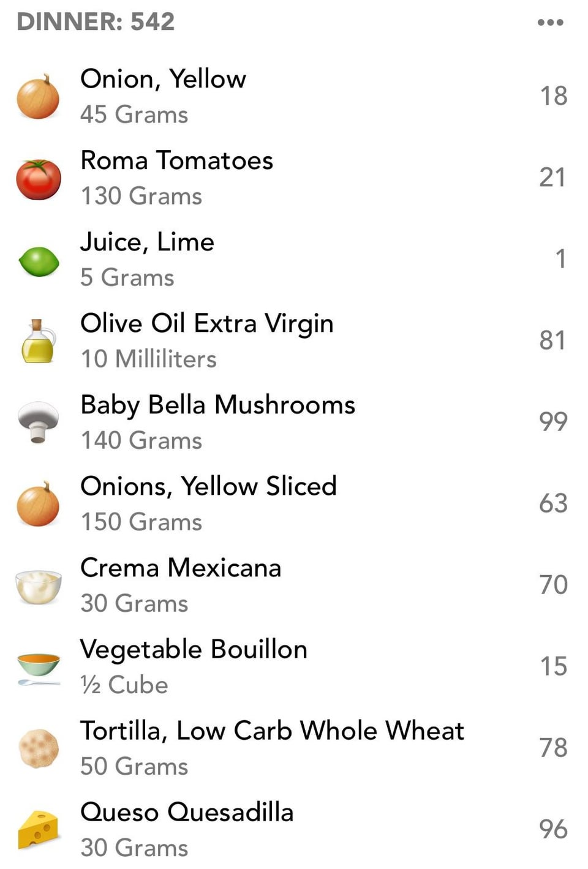This screenshot has width=588, height=869.
Task: Tap the Crema Mexicana bowl icon
Action: (38, 587)
